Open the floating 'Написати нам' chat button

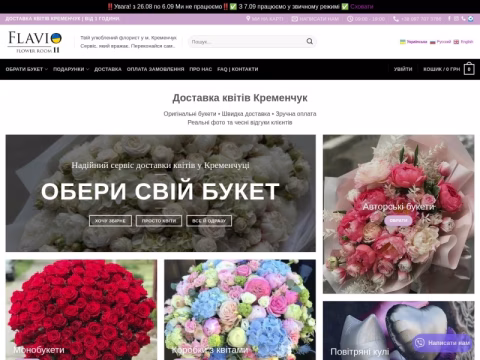pos(442,343)
